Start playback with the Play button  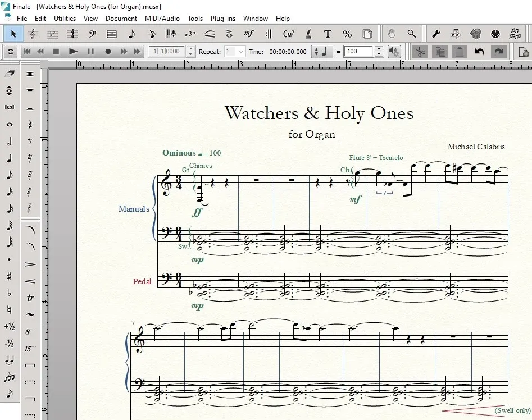pos(72,52)
